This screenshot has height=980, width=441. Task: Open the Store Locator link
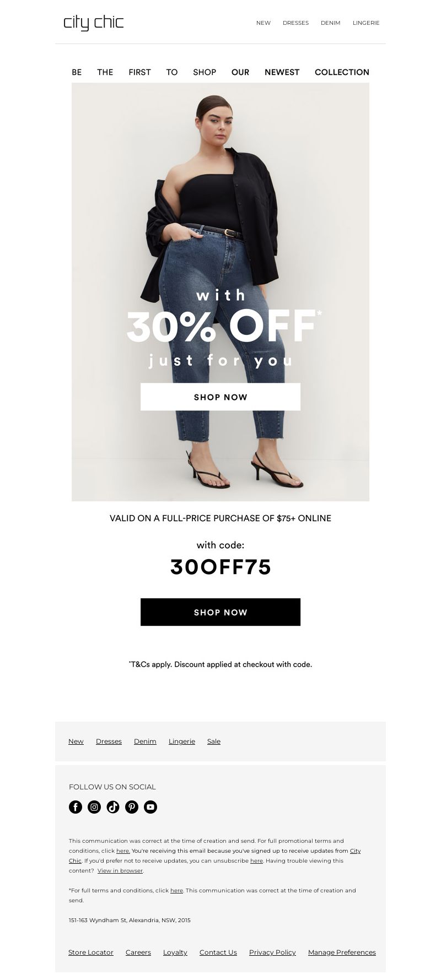click(x=91, y=952)
